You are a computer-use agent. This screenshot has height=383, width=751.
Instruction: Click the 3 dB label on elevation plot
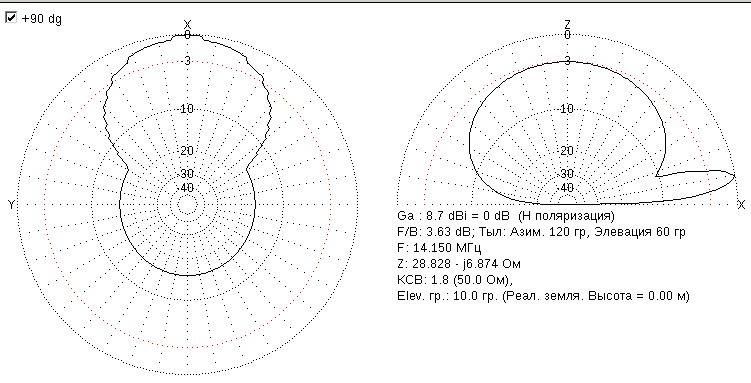[568, 60]
